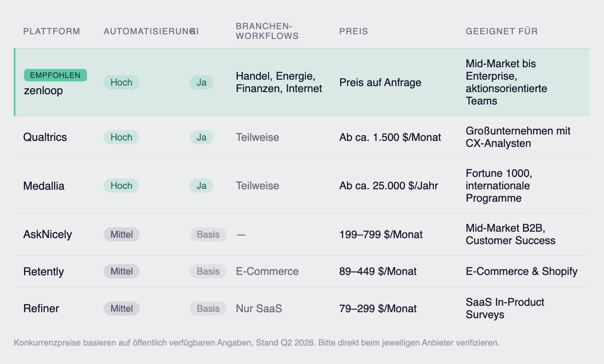Screen dimensions: 604x364
Task: Click the Hoch badge in zenloop row
Action: pos(121,83)
